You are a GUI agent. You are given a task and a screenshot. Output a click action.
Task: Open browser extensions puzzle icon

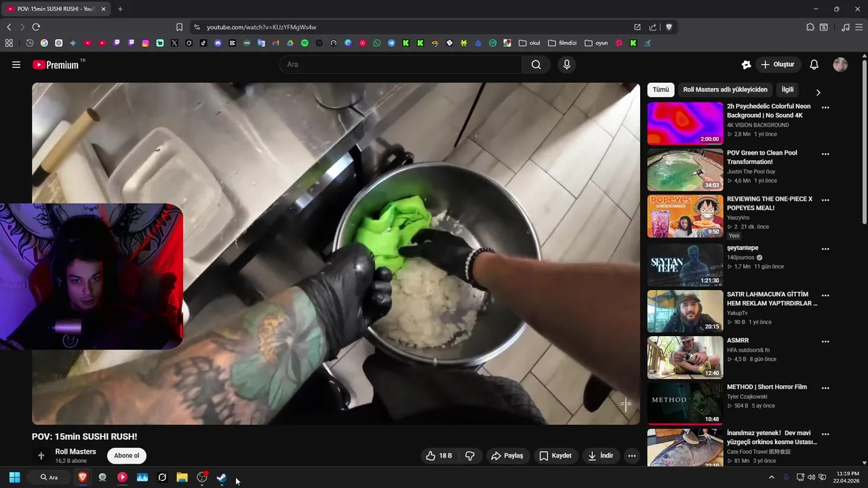810,27
